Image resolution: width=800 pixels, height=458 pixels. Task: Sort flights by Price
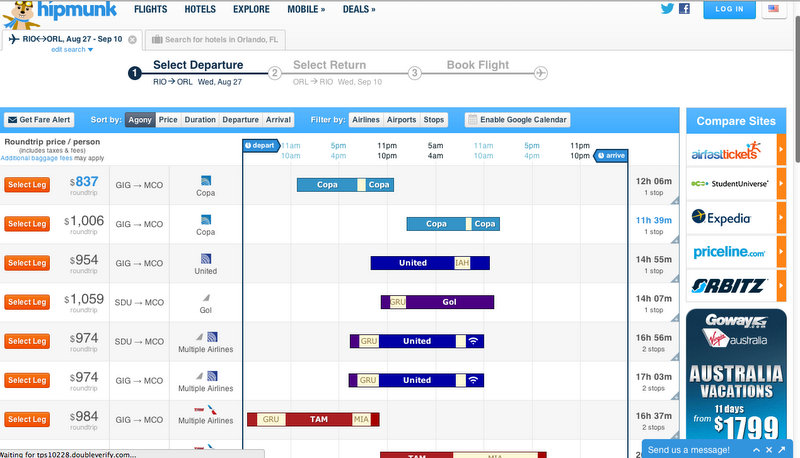point(168,120)
